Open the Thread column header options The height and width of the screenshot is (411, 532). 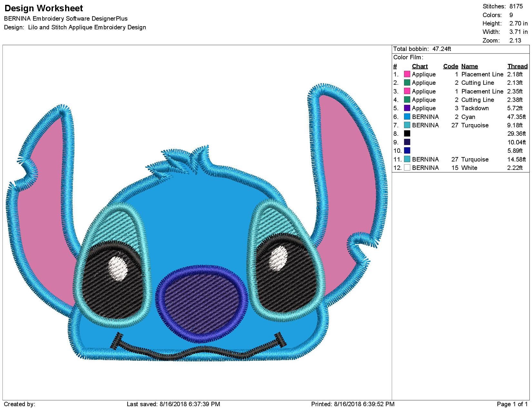point(517,66)
